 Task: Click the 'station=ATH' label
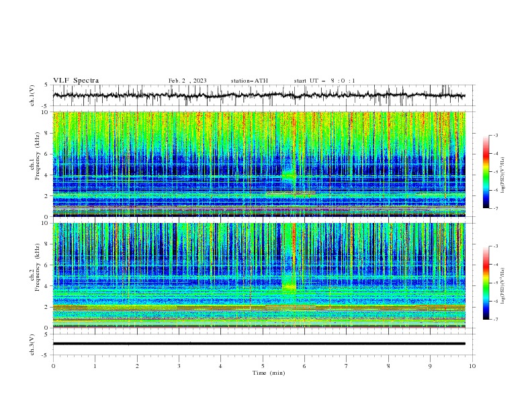[249, 81]
